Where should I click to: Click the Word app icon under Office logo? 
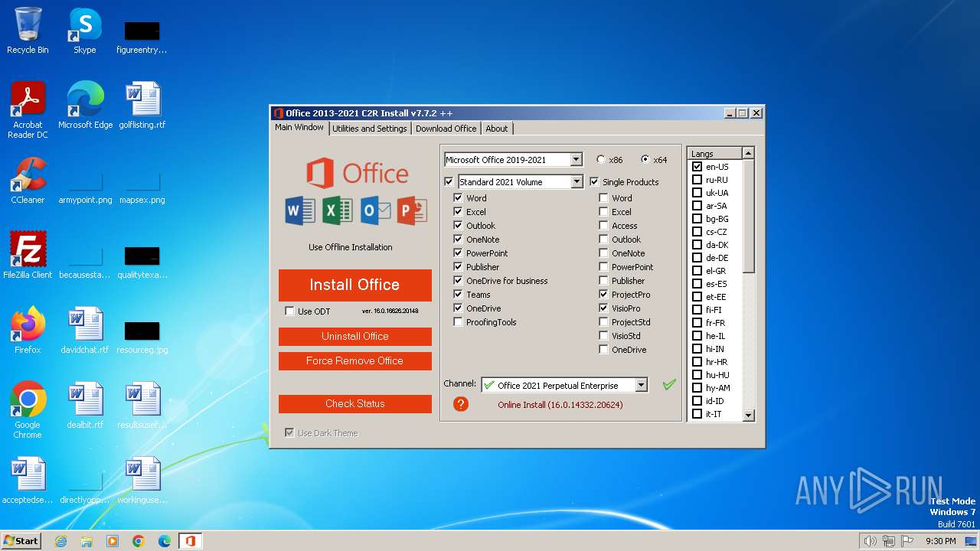coord(299,210)
